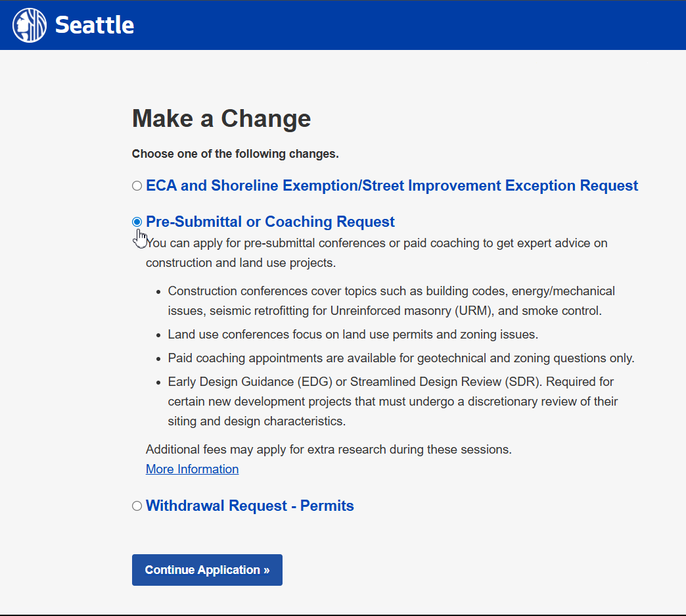Click the Pre-Submittal or Coaching Request label
686x616 pixels.
(x=270, y=222)
